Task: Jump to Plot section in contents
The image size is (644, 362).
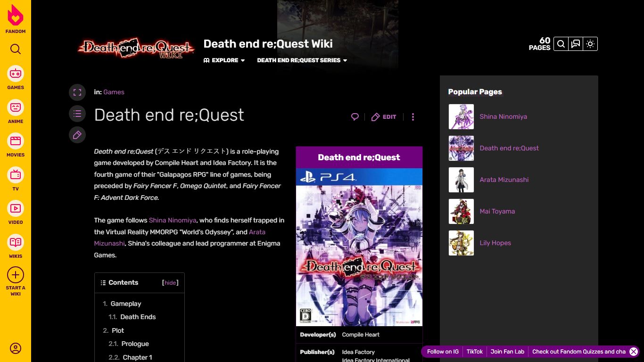Action: click(118, 330)
